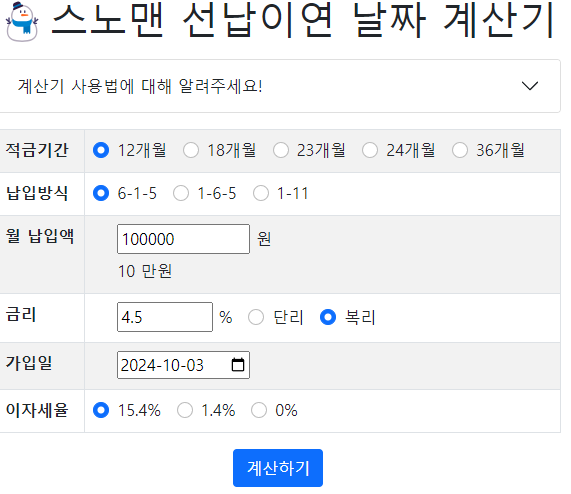The image size is (571, 494).
Task: Select the 18개월 savings period
Action: (191, 150)
